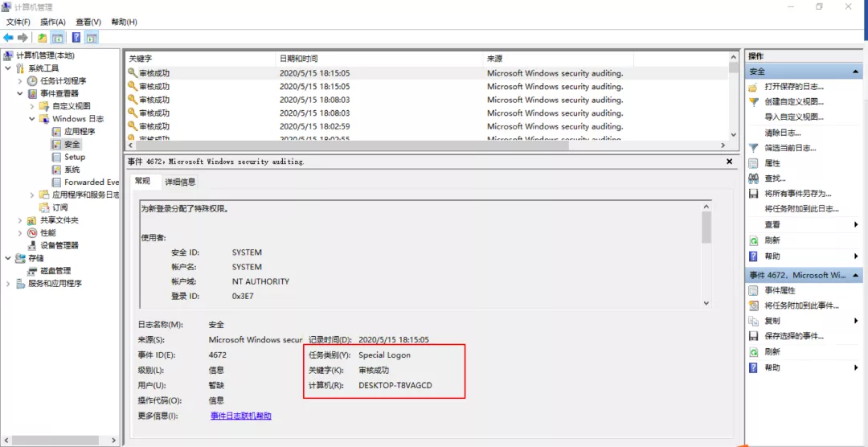Open the 帮助(H) menu
Image resolution: width=868 pixels, height=447 pixels.
point(124,22)
